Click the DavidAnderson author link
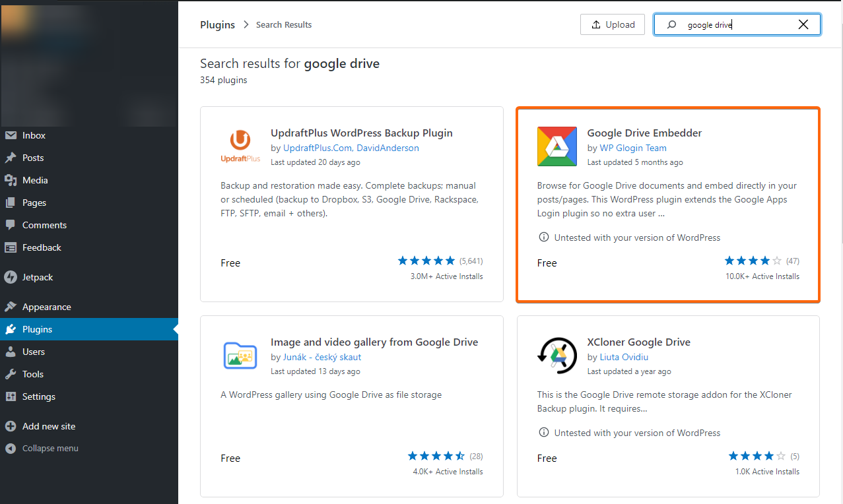Viewport: 843px width, 504px height. click(388, 148)
